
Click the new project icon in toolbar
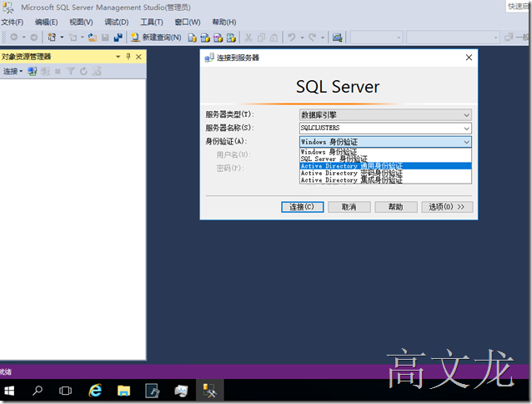click(52, 38)
